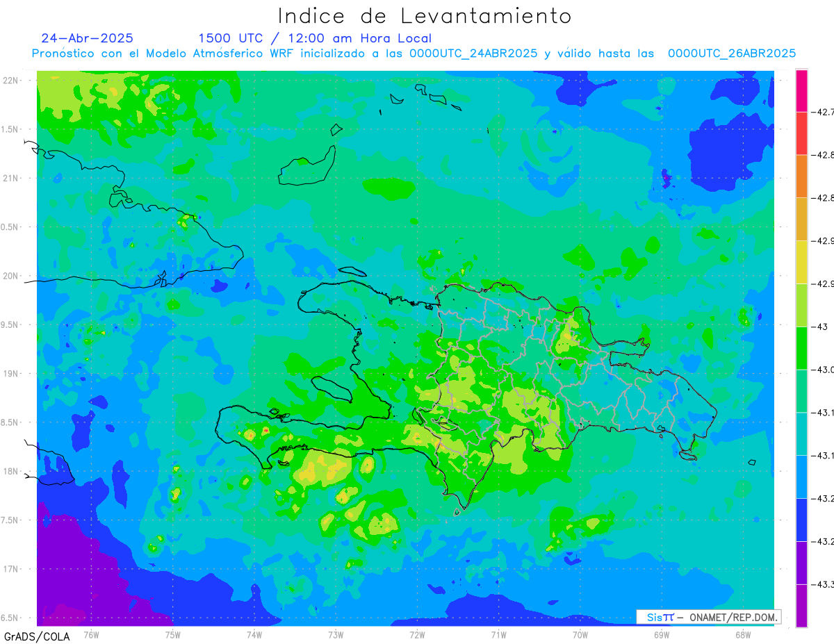834x644 pixels.
Task: Select the '-43.0' color scale value
Action: (x=824, y=370)
